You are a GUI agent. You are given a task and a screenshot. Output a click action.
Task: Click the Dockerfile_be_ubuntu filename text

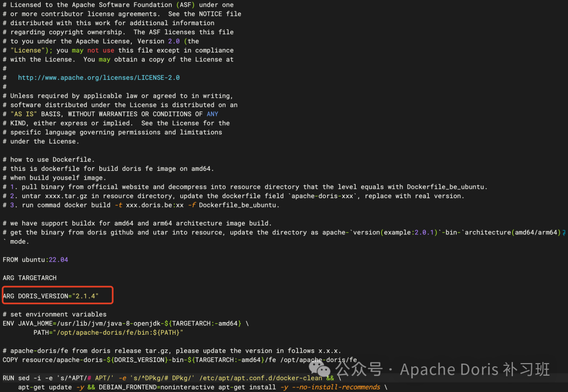click(237, 205)
